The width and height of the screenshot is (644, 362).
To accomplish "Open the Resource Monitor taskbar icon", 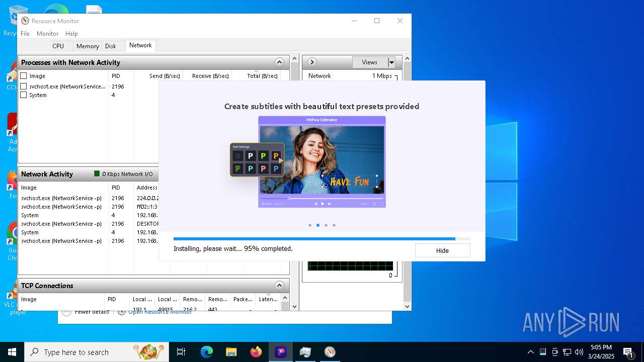I will pyautogui.click(x=330, y=352).
